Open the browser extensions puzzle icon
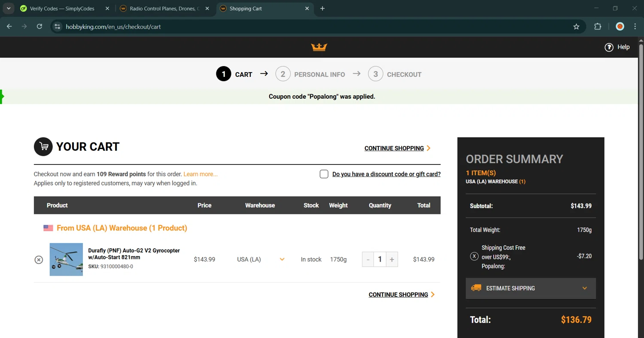The width and height of the screenshot is (644, 338). [x=598, y=27]
